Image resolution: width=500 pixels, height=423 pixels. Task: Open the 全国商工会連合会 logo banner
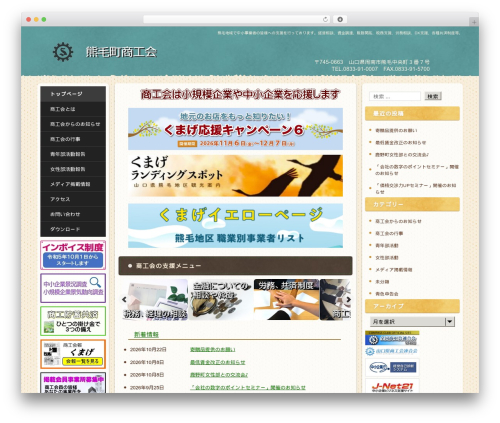[392, 338]
